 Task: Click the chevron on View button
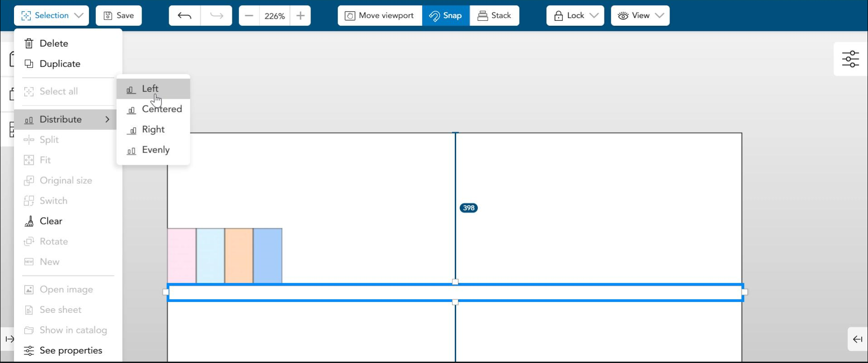[660, 15]
